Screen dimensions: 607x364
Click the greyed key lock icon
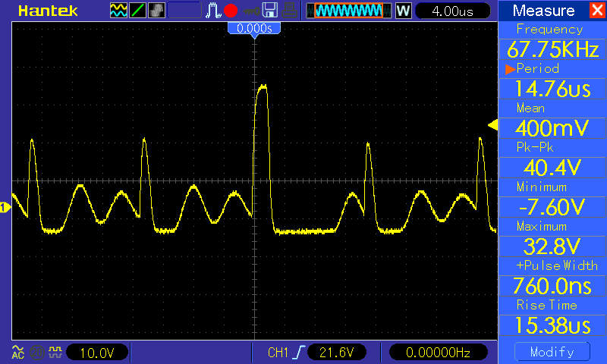pyautogui.click(x=251, y=11)
